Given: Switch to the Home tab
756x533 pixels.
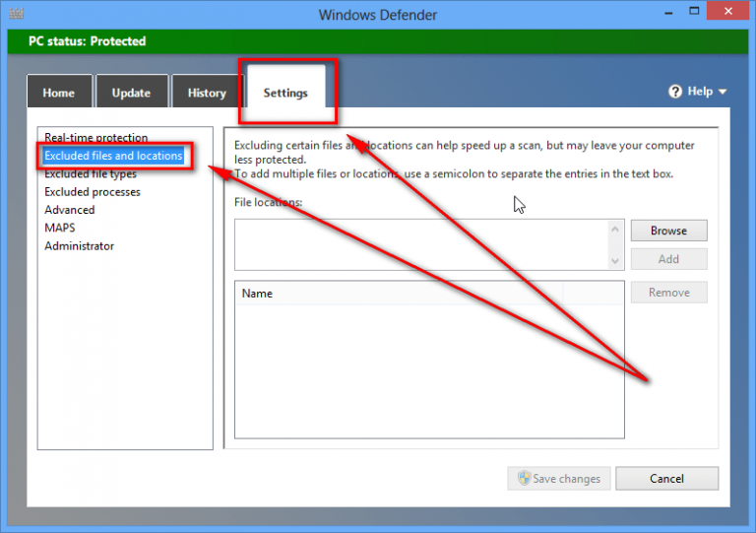Looking at the screenshot, I should (x=59, y=93).
